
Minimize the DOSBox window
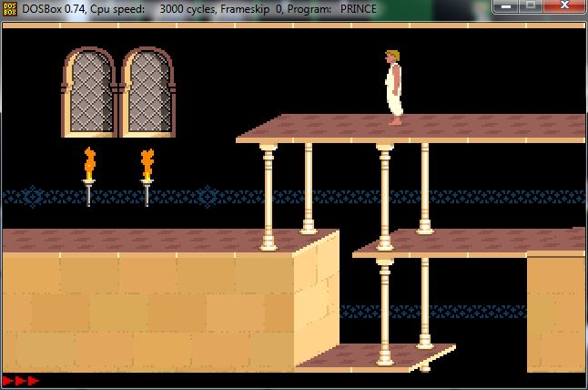coord(506,6)
